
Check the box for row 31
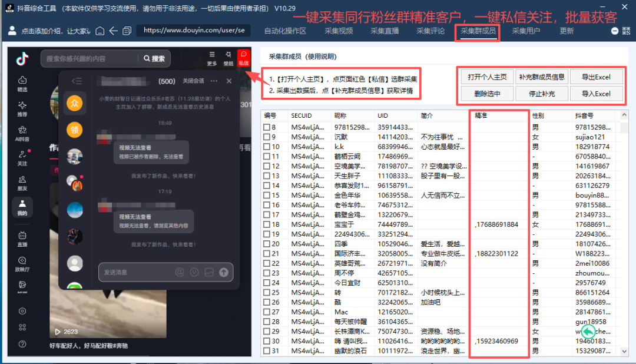[x=267, y=351]
